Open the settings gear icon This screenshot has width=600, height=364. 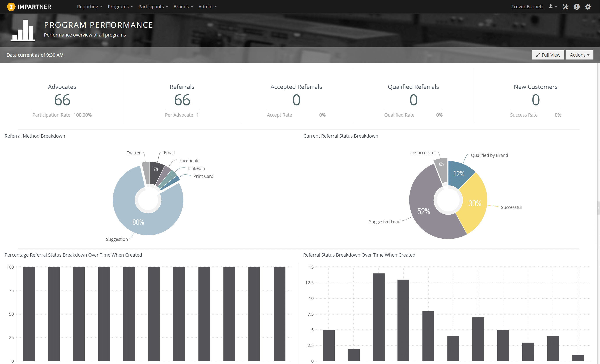tap(588, 7)
